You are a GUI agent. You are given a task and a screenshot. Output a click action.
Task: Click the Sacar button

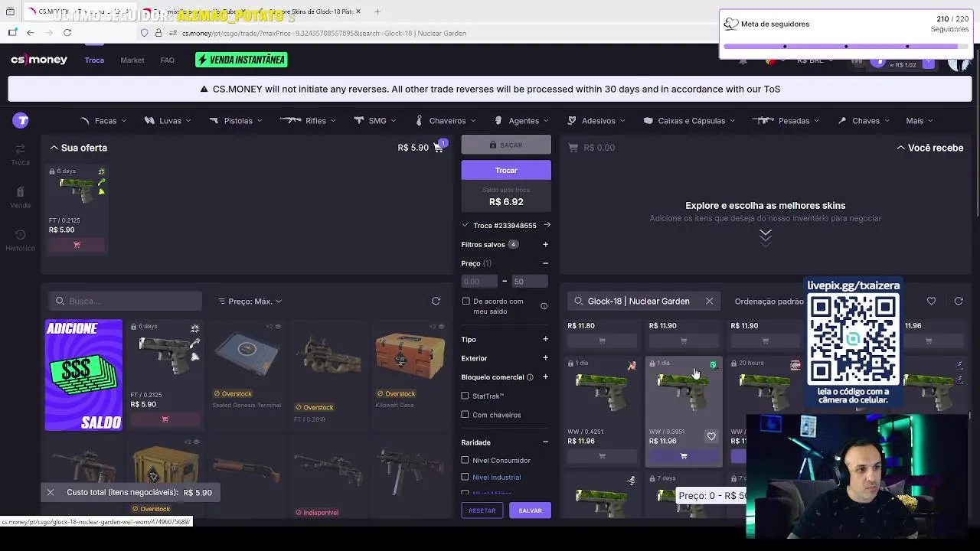coord(506,145)
